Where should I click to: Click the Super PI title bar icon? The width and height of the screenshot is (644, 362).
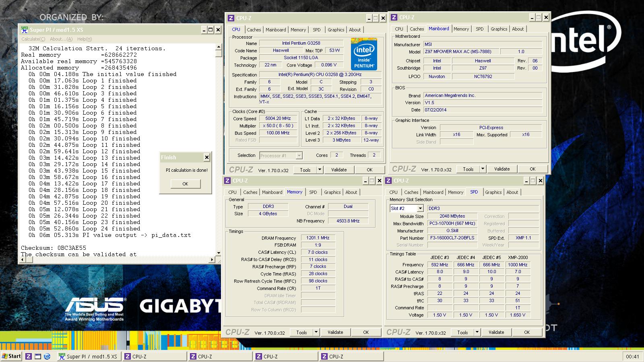point(25,30)
